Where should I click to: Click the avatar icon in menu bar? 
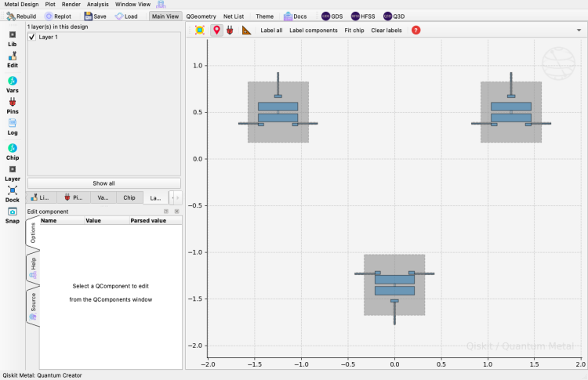point(161,4)
